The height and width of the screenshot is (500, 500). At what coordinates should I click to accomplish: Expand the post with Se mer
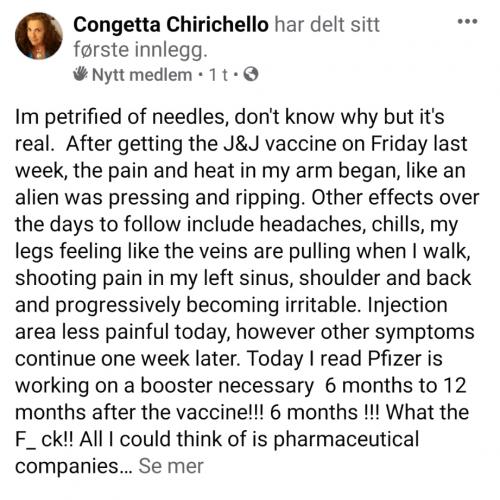171,466
